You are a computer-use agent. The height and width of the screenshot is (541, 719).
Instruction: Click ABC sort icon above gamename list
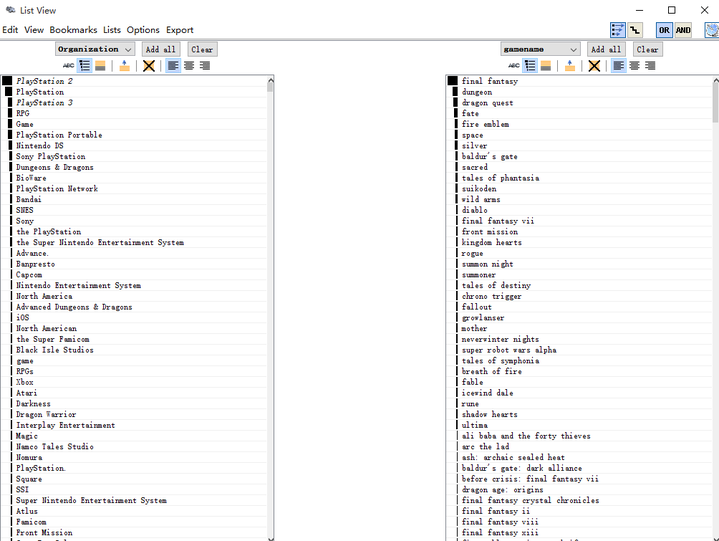click(514, 66)
